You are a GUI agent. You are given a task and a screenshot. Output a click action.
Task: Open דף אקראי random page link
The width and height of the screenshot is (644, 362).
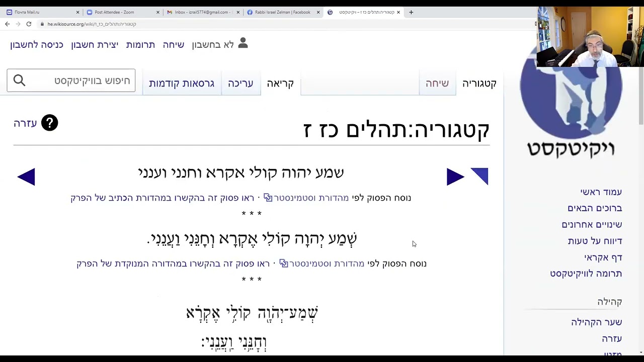[603, 257]
